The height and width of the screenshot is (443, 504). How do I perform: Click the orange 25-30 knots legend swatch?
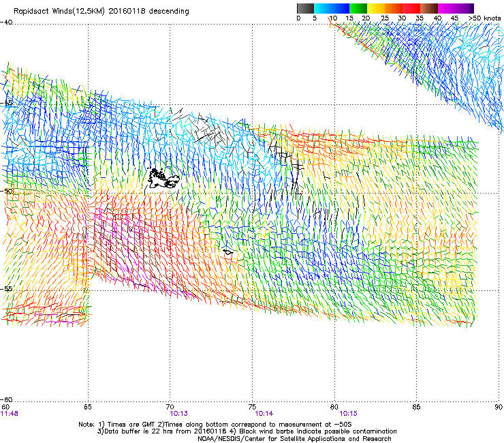coord(394,8)
